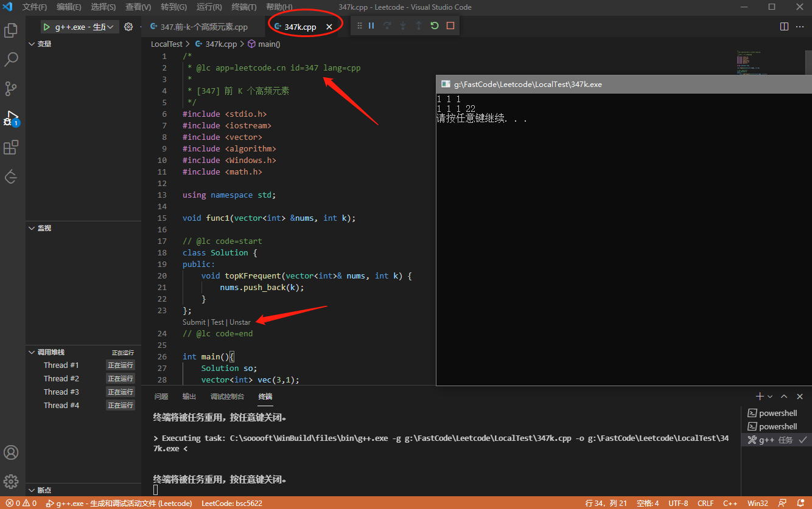
Task: Click debug Step Out button
Action: (x=419, y=26)
